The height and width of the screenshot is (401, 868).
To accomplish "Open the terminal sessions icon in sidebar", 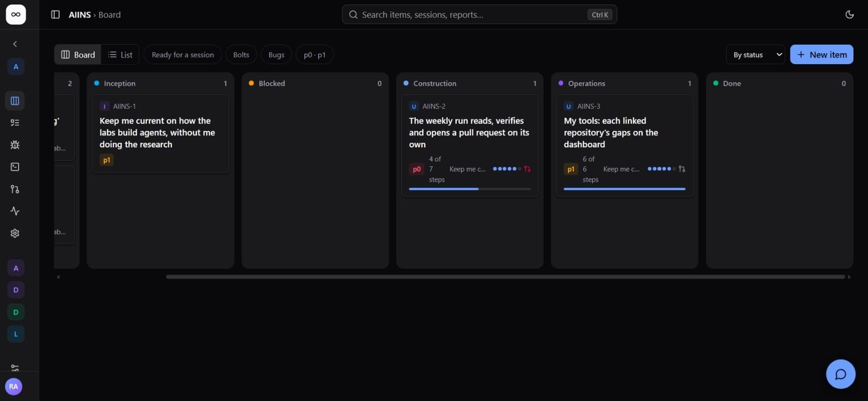I will click(15, 167).
